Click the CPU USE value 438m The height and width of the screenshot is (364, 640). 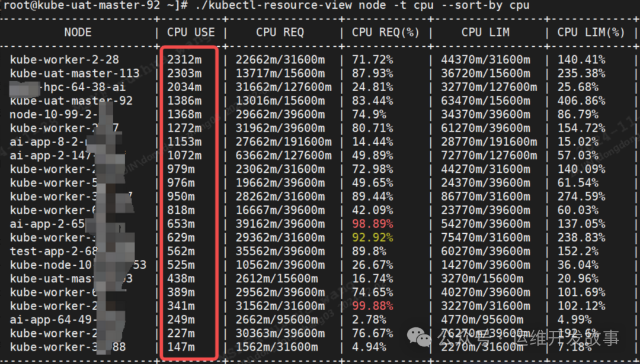[181, 279]
